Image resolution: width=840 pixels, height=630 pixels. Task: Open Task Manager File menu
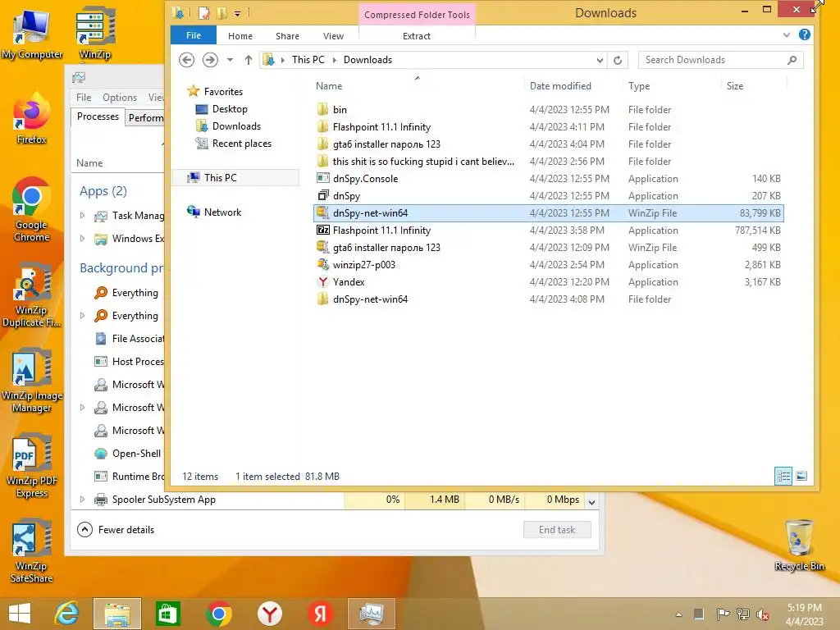84,98
